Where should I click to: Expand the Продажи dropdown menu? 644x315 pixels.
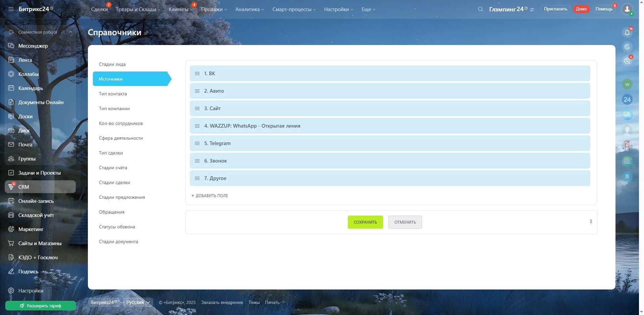[214, 9]
